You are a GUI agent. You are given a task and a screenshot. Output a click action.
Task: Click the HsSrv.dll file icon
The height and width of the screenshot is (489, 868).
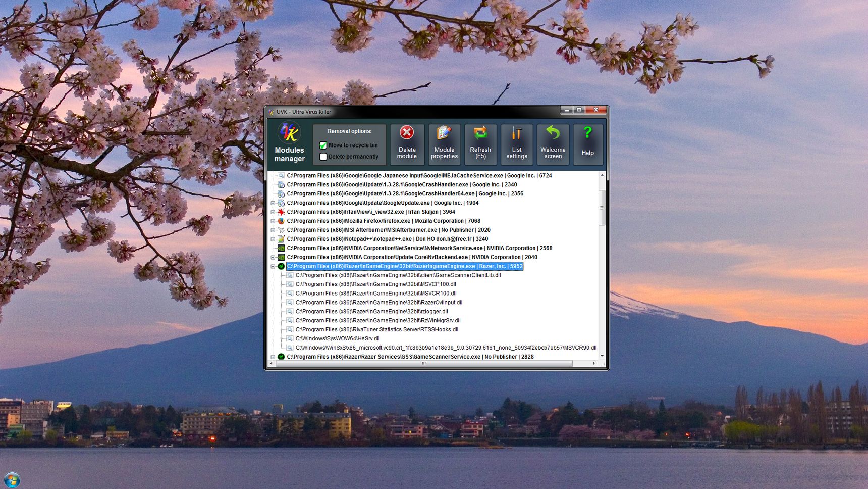(x=290, y=339)
